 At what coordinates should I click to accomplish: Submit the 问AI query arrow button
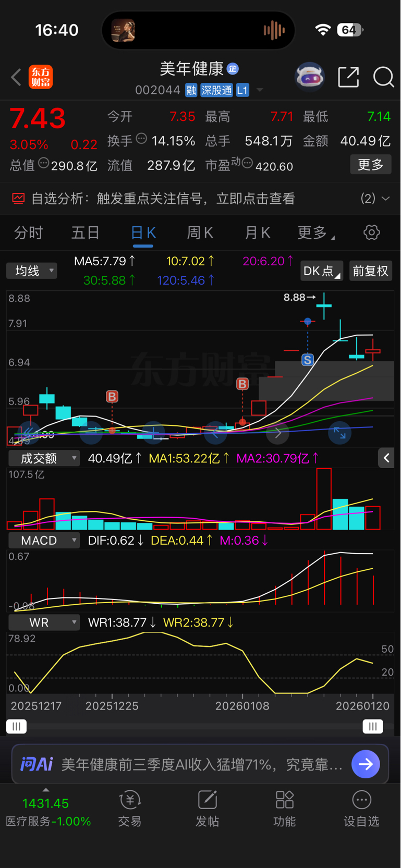tap(366, 764)
